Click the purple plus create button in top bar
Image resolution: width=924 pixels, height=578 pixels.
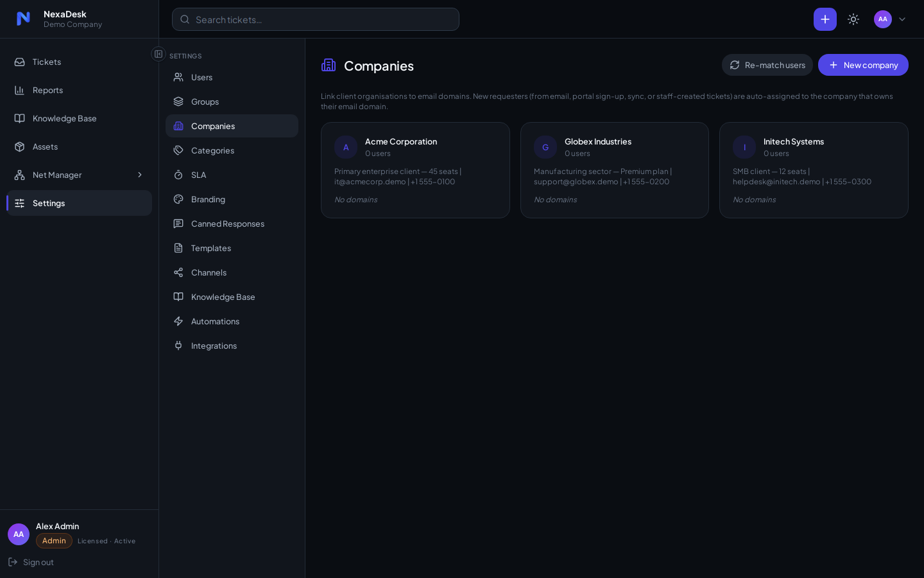pyautogui.click(x=825, y=19)
